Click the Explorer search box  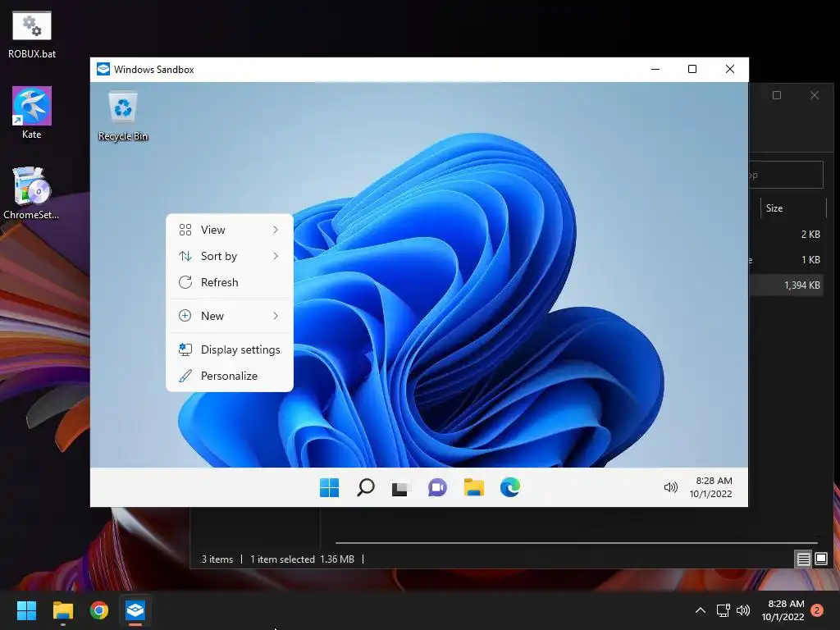(786, 175)
